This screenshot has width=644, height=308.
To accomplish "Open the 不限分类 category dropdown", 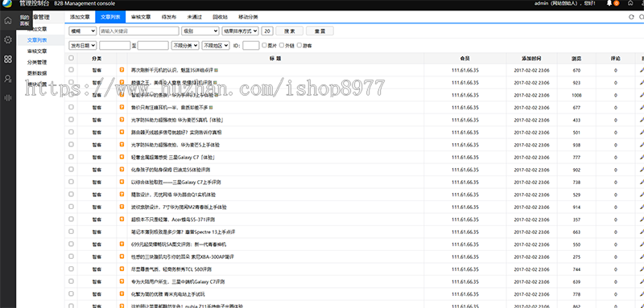I will tap(185, 45).
